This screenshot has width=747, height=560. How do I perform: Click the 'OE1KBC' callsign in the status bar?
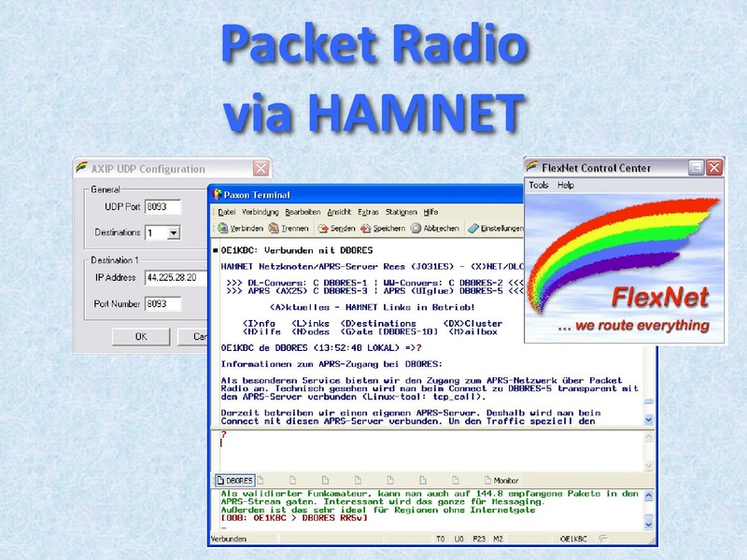pyautogui.click(x=573, y=539)
